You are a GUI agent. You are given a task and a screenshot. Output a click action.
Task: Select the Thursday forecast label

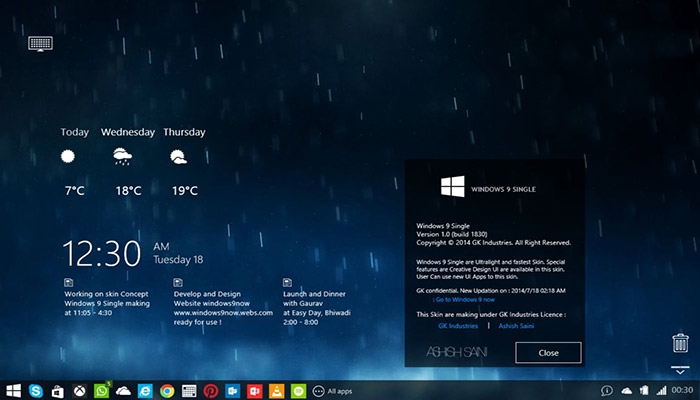(x=184, y=132)
